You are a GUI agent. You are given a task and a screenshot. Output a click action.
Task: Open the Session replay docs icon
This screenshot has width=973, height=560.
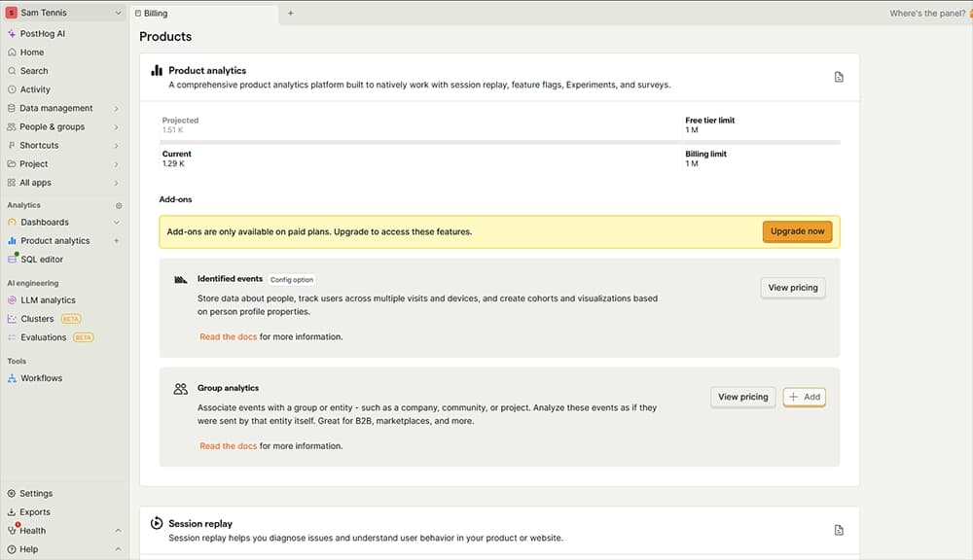tap(838, 529)
